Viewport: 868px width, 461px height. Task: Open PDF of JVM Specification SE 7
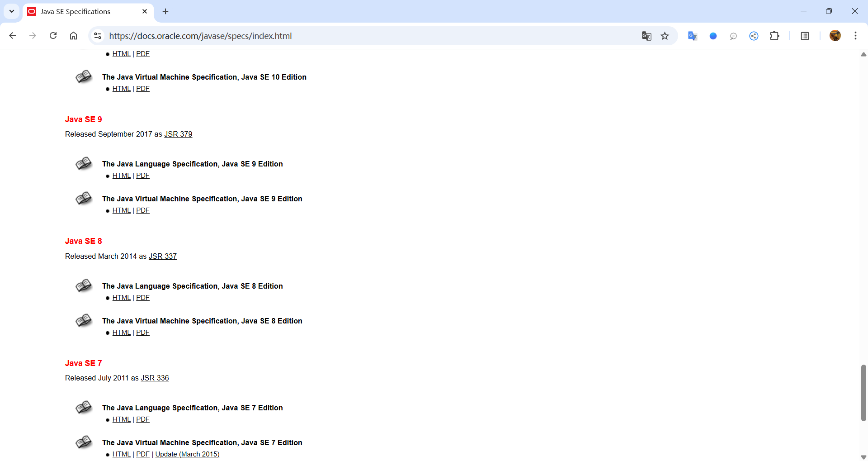pyautogui.click(x=143, y=454)
